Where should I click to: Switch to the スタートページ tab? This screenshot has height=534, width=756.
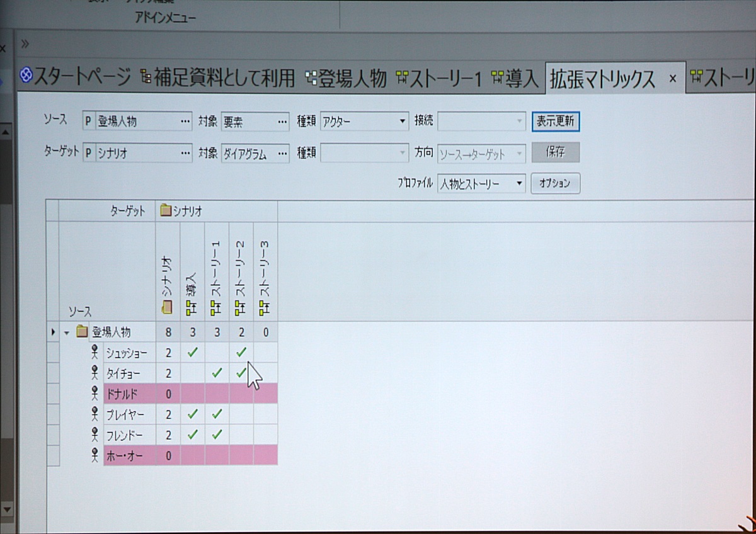75,78
